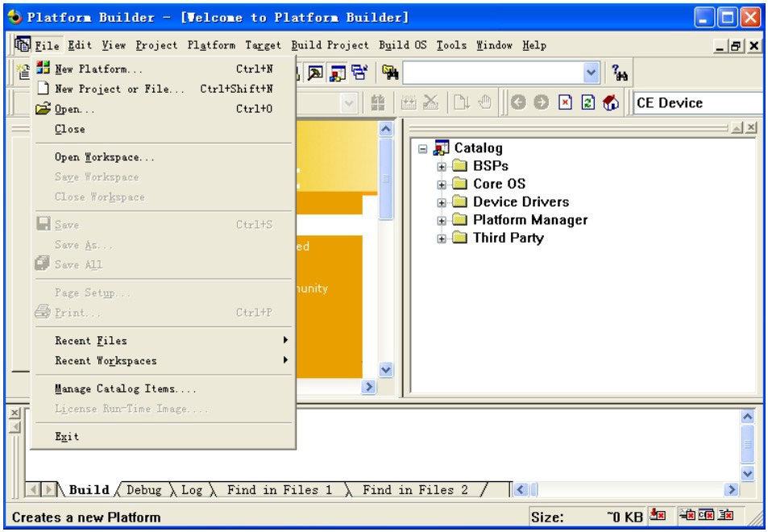Open the Recent Workspaces submenu
Image resolution: width=768 pixels, height=532 pixels.
point(164,360)
